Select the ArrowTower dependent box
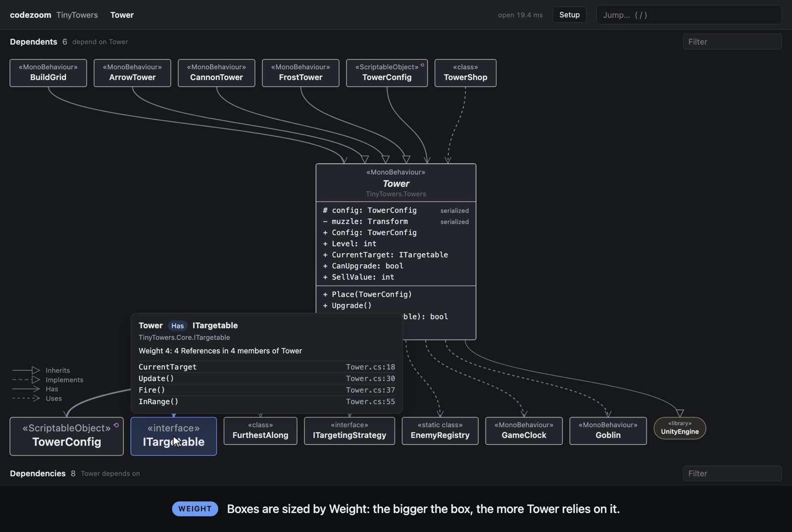Image resolution: width=792 pixels, height=532 pixels. [x=132, y=73]
